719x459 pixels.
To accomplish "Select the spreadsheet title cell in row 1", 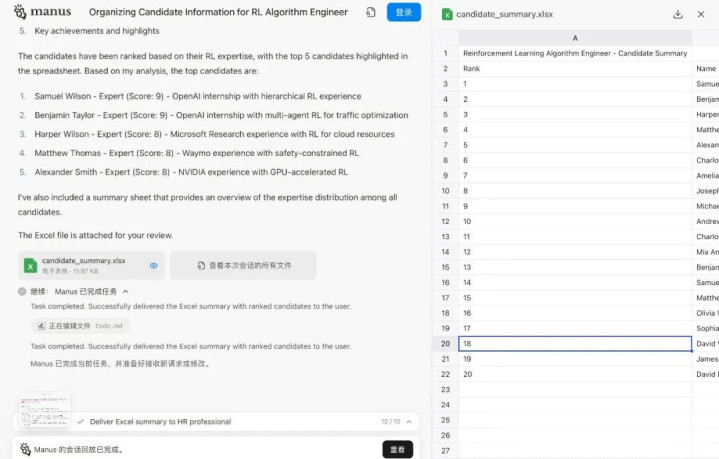I will coord(575,53).
